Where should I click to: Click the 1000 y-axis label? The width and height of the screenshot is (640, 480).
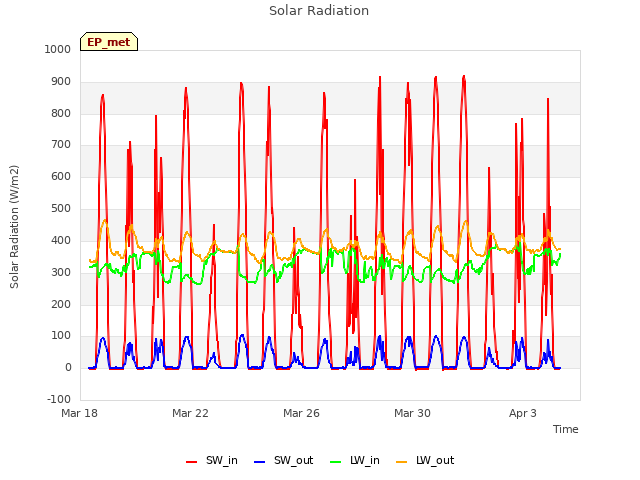(58, 49)
